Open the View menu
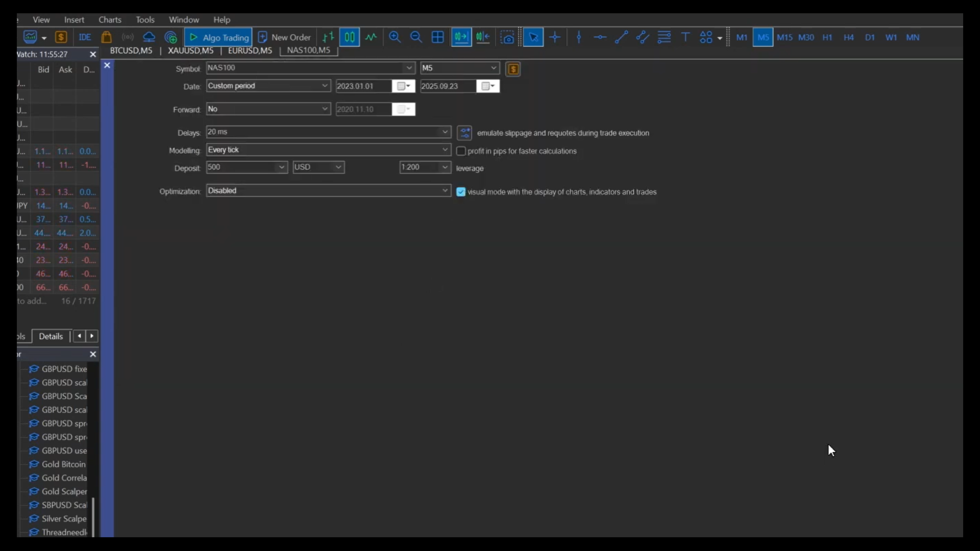 click(x=41, y=19)
